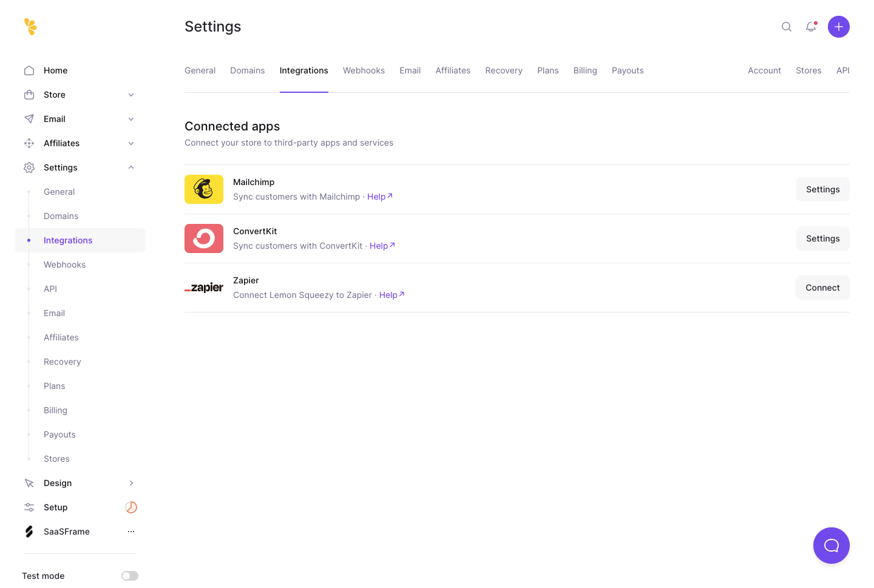Connect the Zapier integration
The image size is (874, 588).
pos(822,288)
